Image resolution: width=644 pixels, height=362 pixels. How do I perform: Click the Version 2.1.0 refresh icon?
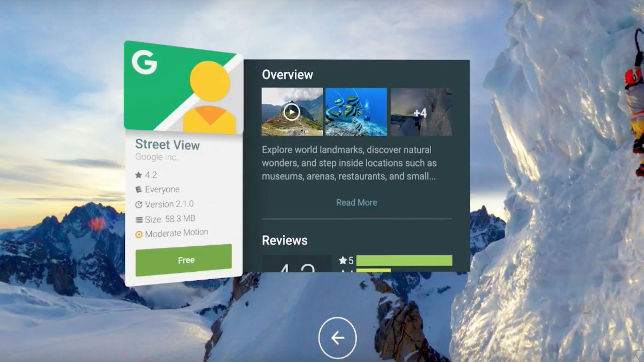pyautogui.click(x=139, y=204)
